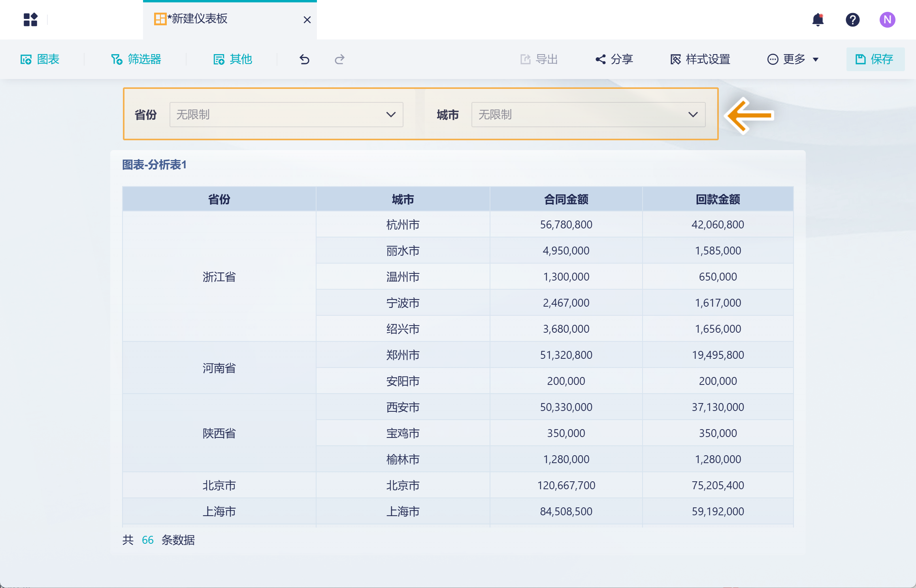This screenshot has width=916, height=588.
Task: Open the 省份 filter dropdown
Action: coord(286,115)
